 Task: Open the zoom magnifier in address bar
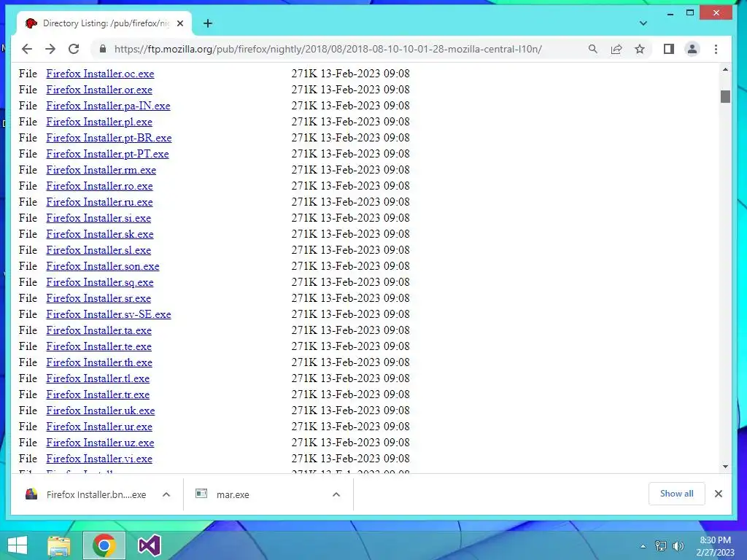point(592,49)
